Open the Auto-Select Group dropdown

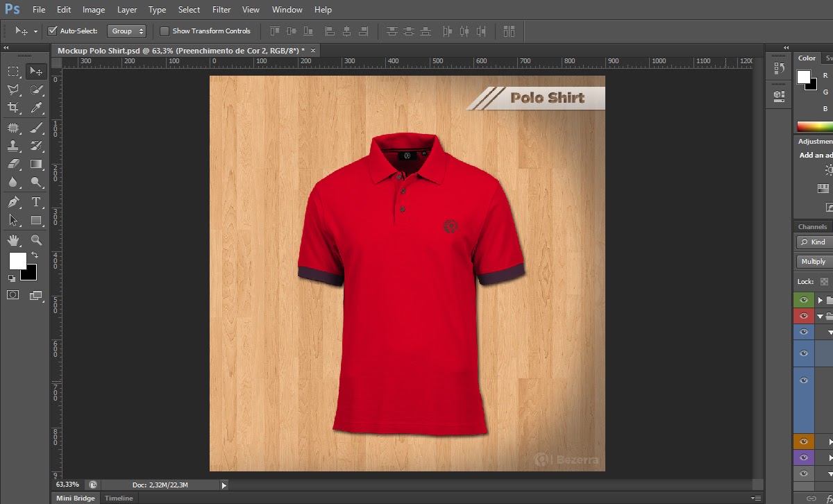(x=126, y=31)
